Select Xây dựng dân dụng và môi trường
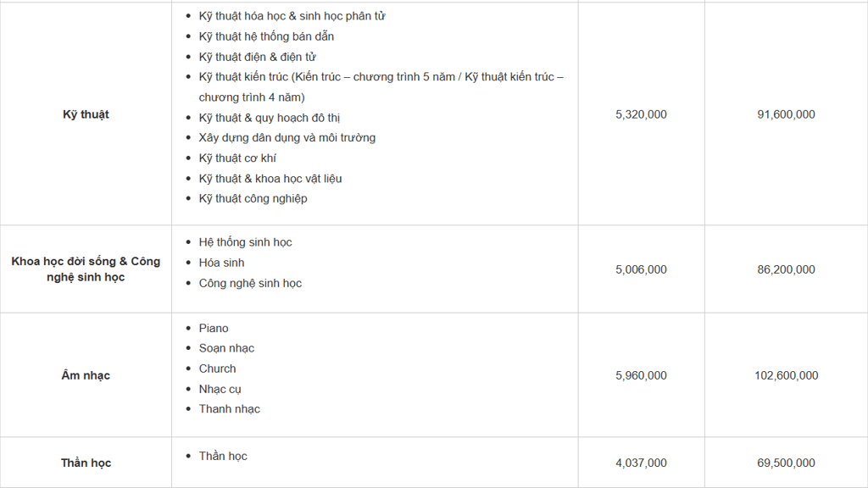 click(x=287, y=138)
